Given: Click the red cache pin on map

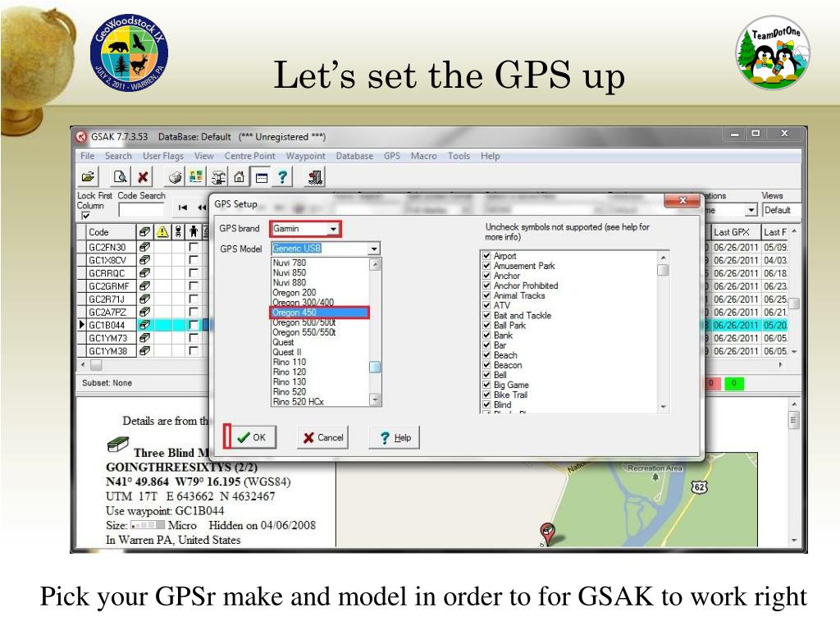Looking at the screenshot, I should click(547, 532).
